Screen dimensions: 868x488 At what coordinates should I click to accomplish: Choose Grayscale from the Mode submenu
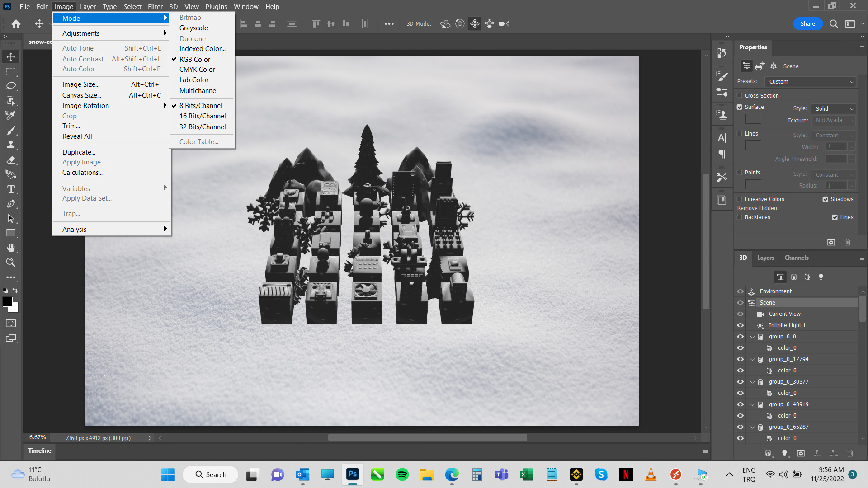(x=193, y=28)
